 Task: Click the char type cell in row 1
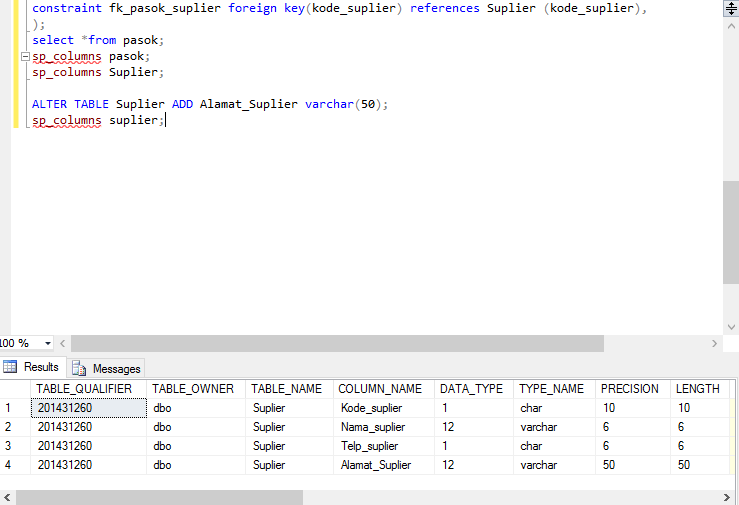pos(554,408)
